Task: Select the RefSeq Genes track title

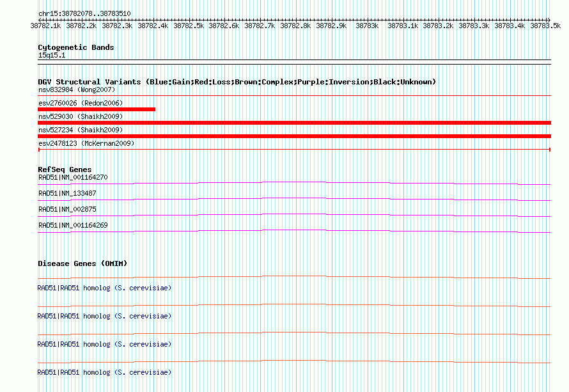Action: coord(65,169)
